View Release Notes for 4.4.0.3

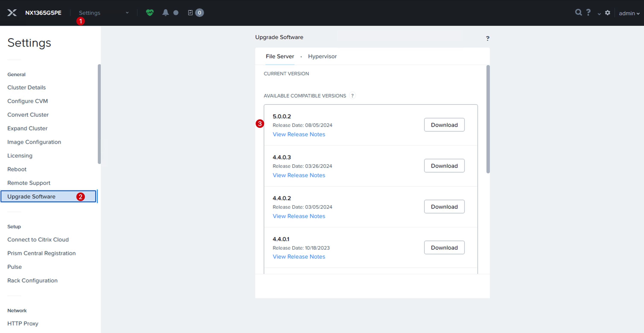click(x=299, y=175)
